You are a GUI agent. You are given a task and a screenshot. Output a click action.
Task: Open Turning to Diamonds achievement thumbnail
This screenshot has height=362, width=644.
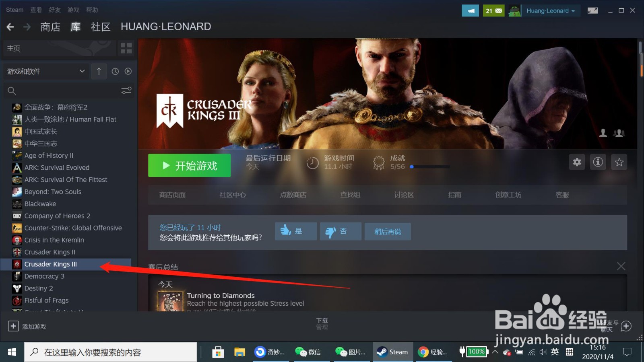point(171,302)
